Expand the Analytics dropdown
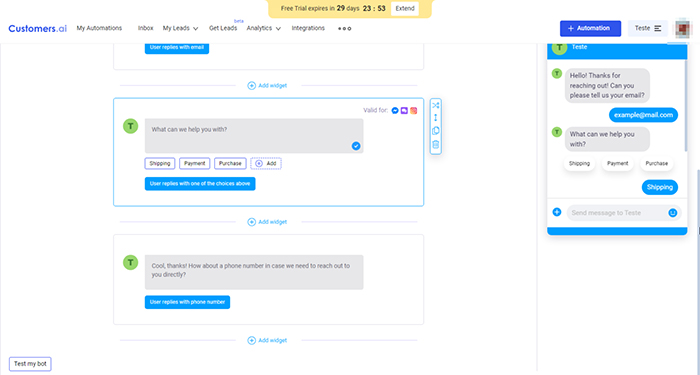Viewport: 700px width, 375px height. point(264,28)
